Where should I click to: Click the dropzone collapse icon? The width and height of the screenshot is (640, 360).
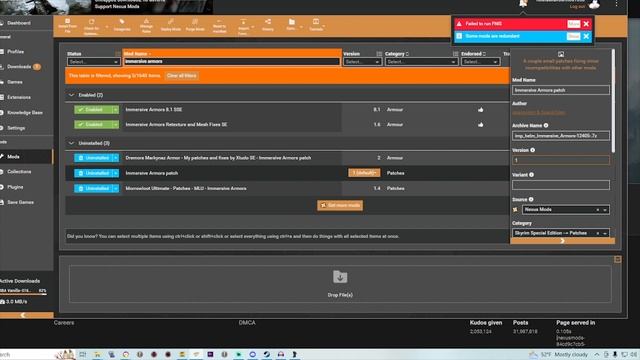(x=618, y=260)
